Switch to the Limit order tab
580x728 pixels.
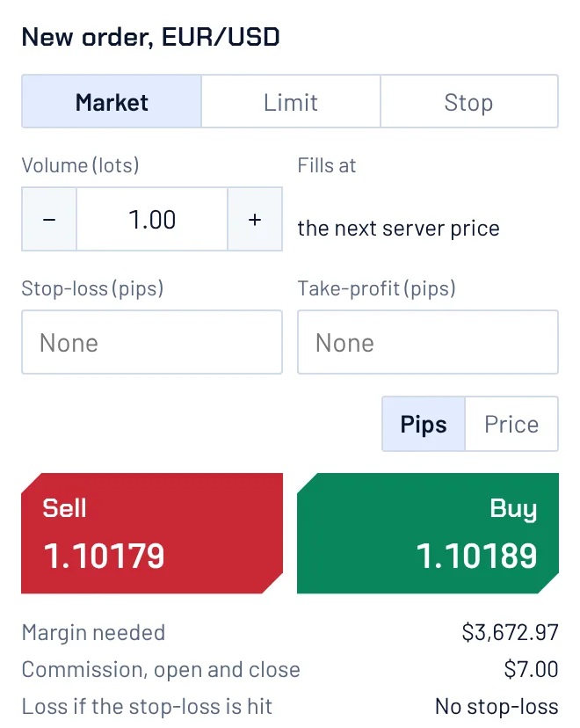click(291, 101)
